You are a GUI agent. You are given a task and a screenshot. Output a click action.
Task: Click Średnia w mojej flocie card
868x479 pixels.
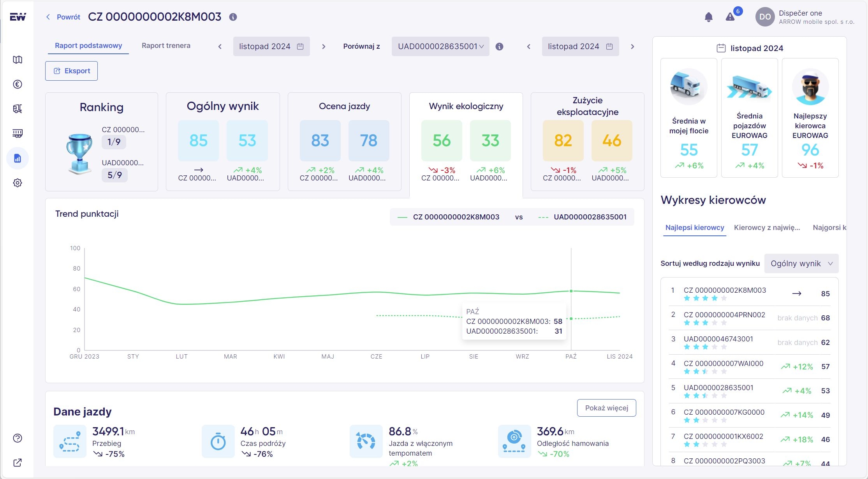pyautogui.click(x=688, y=118)
